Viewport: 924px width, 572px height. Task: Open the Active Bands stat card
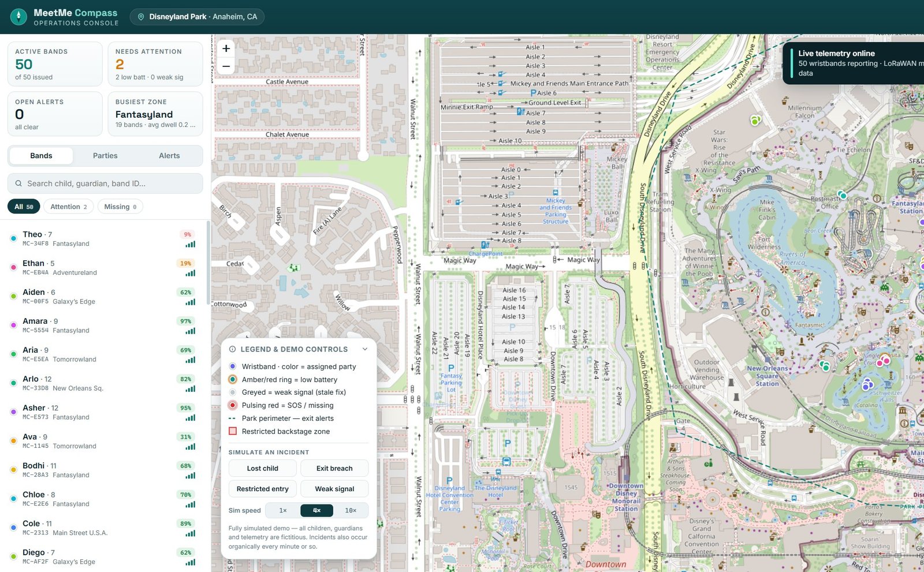tap(55, 64)
